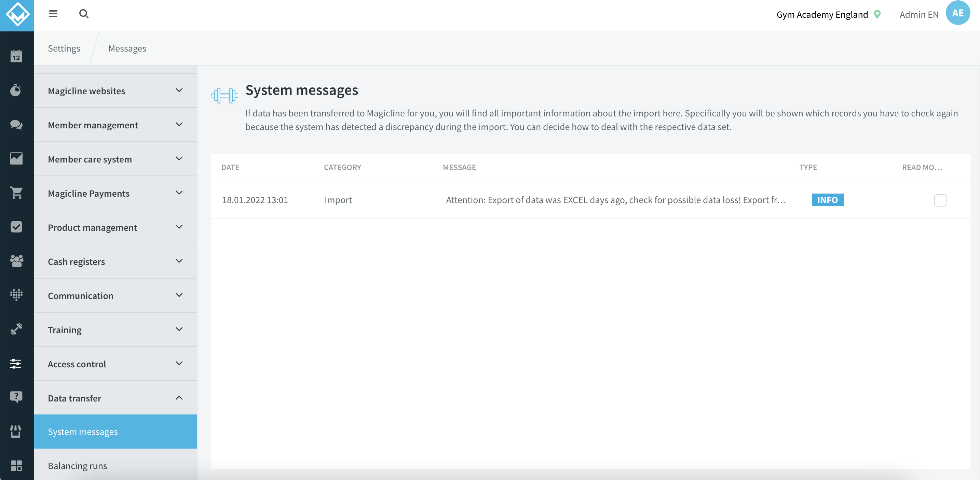Screen dimensions: 980x480
Task: Open the AE user avatar
Action: [x=957, y=13]
